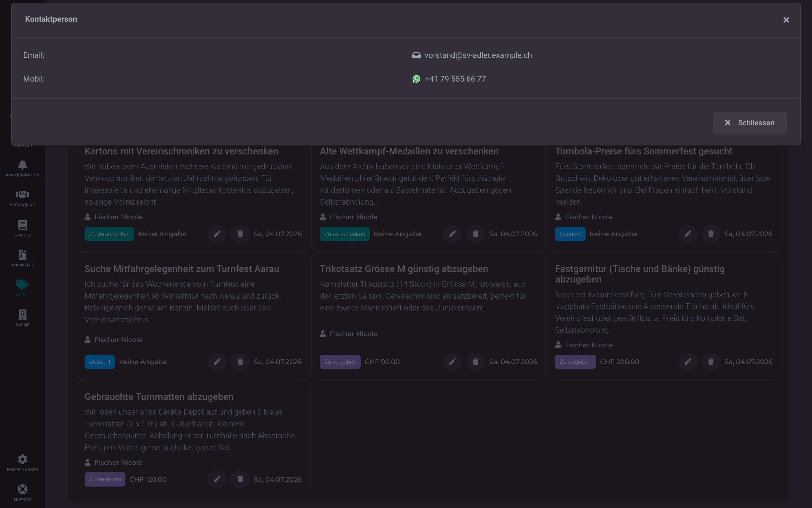The image size is (812, 508).
Task: Delete the Alte Wettkampf-Medaillen listing
Action: click(475, 234)
